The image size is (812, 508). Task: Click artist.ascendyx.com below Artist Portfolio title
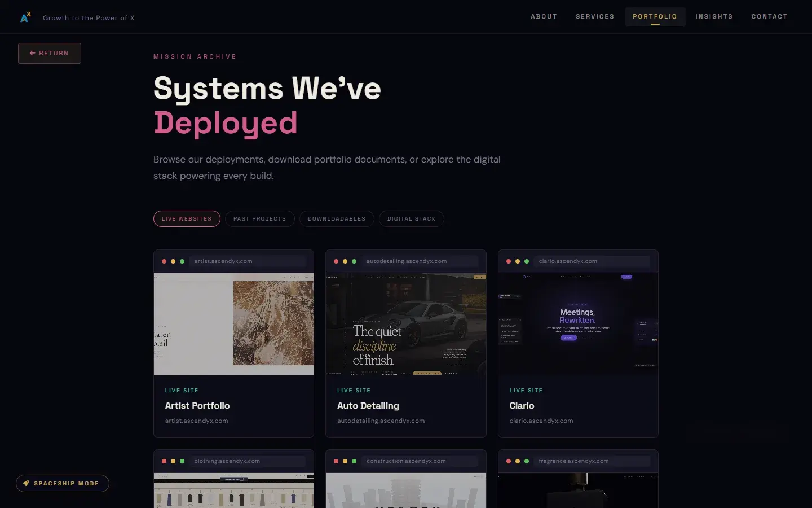[196, 421]
